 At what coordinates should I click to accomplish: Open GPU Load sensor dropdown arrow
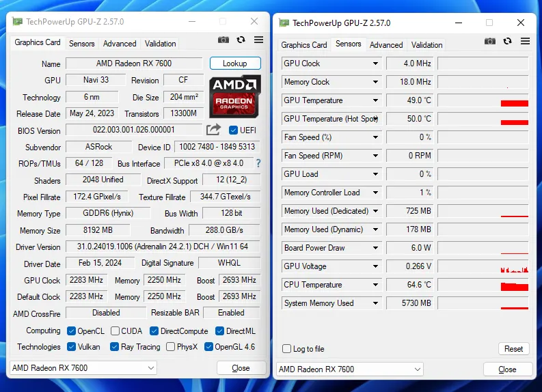click(375, 174)
